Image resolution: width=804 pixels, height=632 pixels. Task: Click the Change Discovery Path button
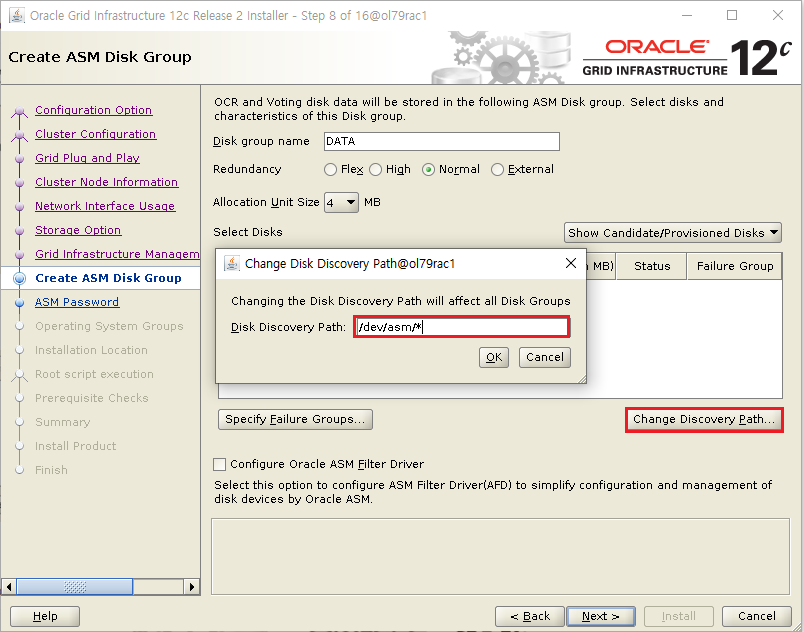(704, 420)
